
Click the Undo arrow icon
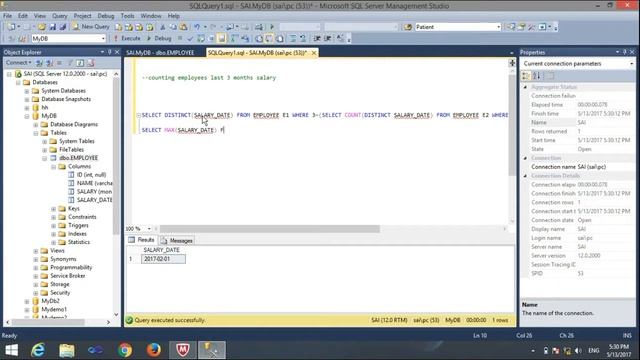[197, 27]
